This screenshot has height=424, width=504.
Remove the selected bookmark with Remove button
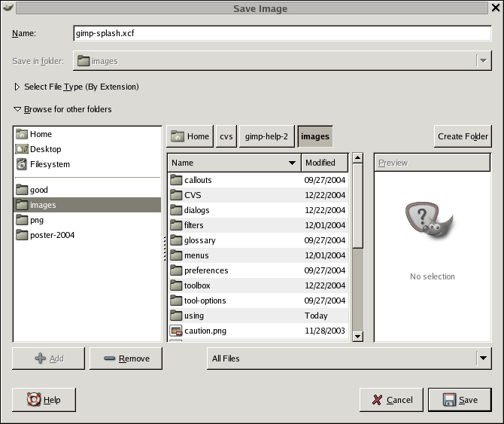126,358
